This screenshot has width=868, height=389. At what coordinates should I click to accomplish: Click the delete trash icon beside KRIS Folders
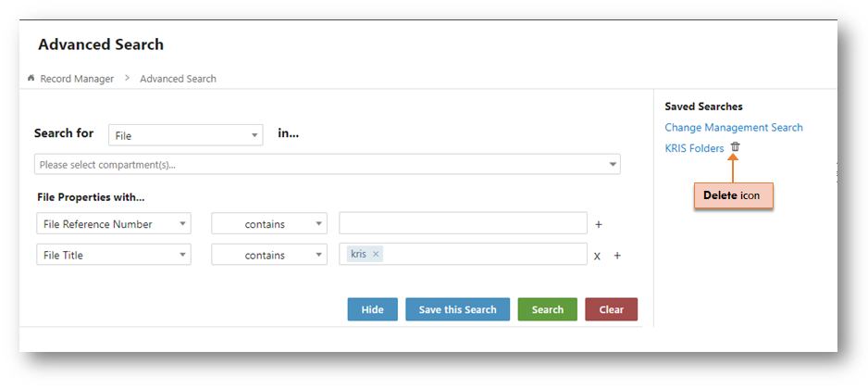(x=735, y=147)
